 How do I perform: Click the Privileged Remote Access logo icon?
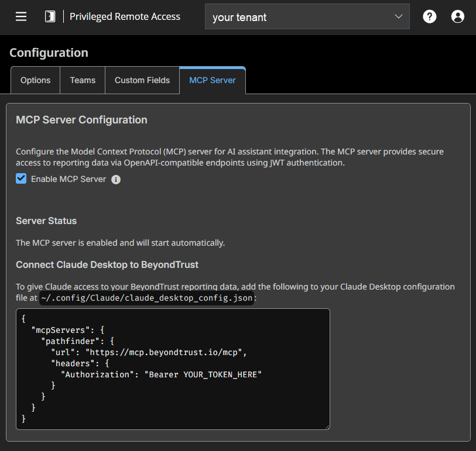coord(50,16)
